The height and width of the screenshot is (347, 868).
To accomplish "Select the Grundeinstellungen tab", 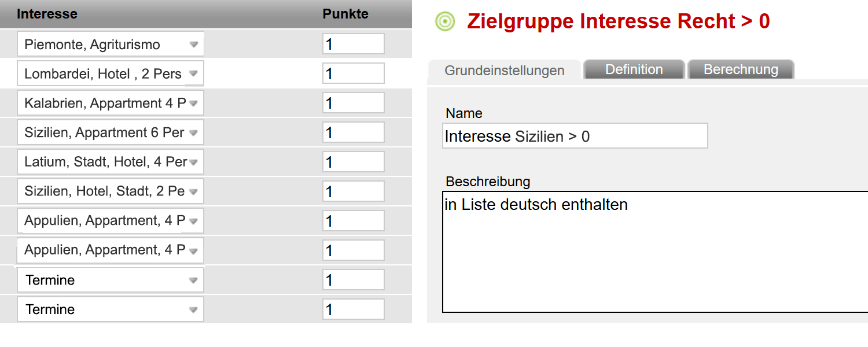I will (504, 70).
